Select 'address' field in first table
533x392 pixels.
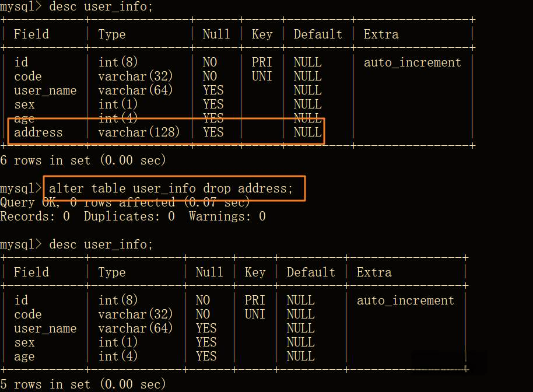coord(38,132)
